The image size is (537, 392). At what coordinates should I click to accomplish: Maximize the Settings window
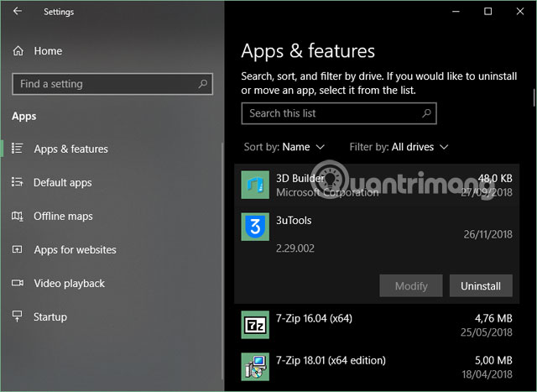point(487,11)
